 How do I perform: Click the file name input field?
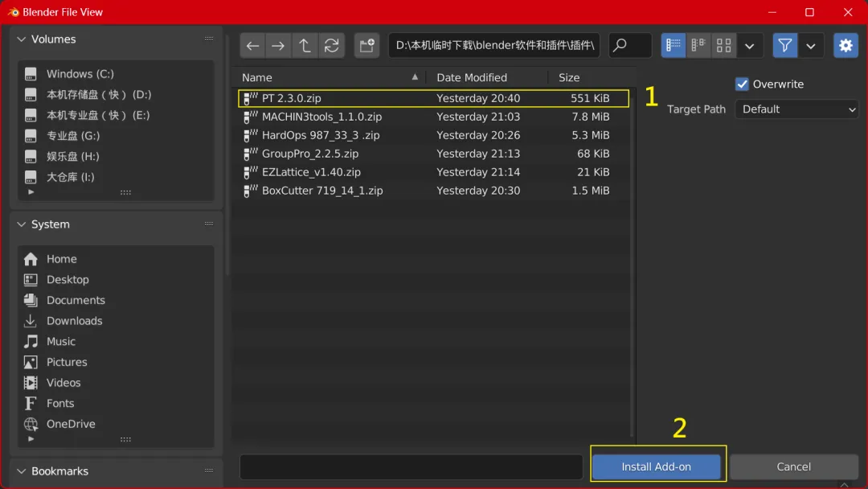click(x=411, y=466)
